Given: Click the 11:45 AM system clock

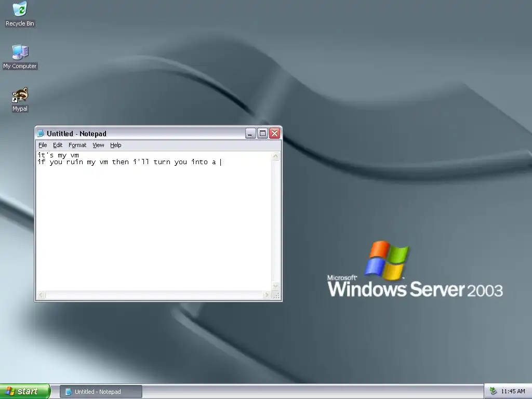Looking at the screenshot, I should coord(513,392).
